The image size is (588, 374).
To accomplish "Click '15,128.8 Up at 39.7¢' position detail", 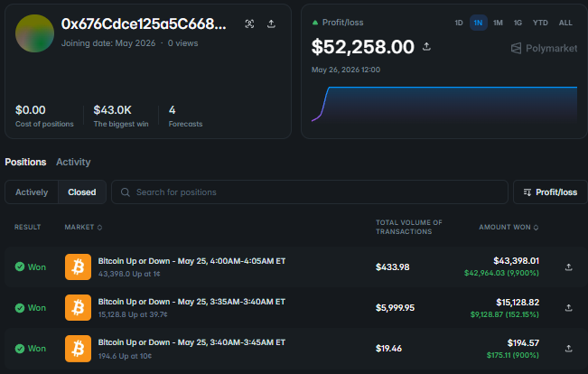I will [133, 314].
